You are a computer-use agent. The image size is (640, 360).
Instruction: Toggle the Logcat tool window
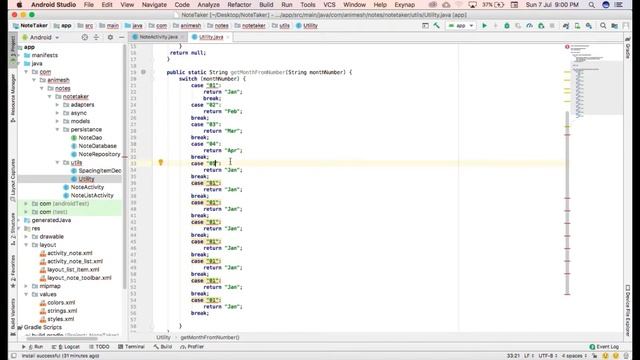pos(66,347)
